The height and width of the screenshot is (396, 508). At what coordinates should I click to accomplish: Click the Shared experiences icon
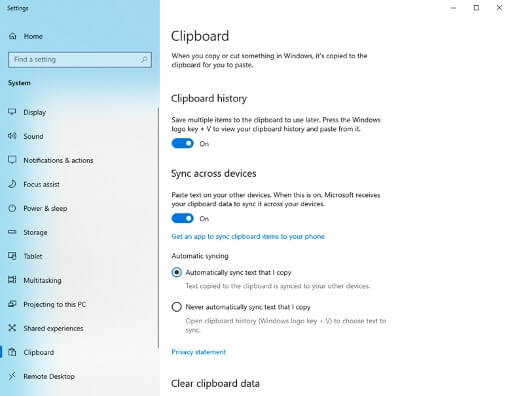tap(12, 328)
